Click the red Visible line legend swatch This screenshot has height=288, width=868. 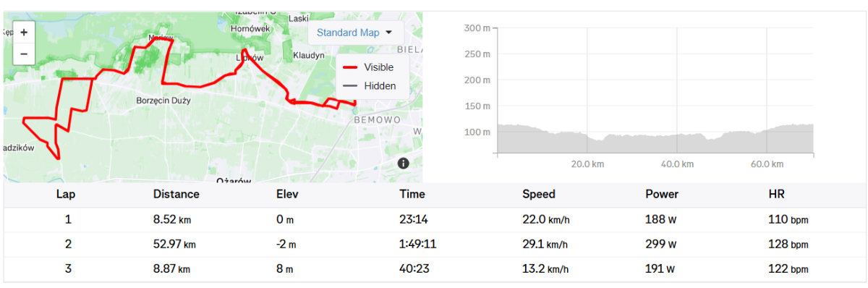350,67
